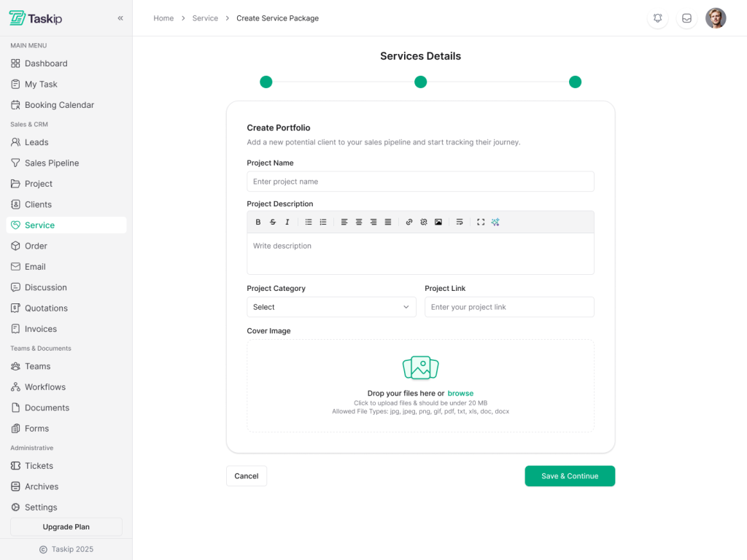
Task: Click the Save & Continue button
Action: tap(570, 476)
